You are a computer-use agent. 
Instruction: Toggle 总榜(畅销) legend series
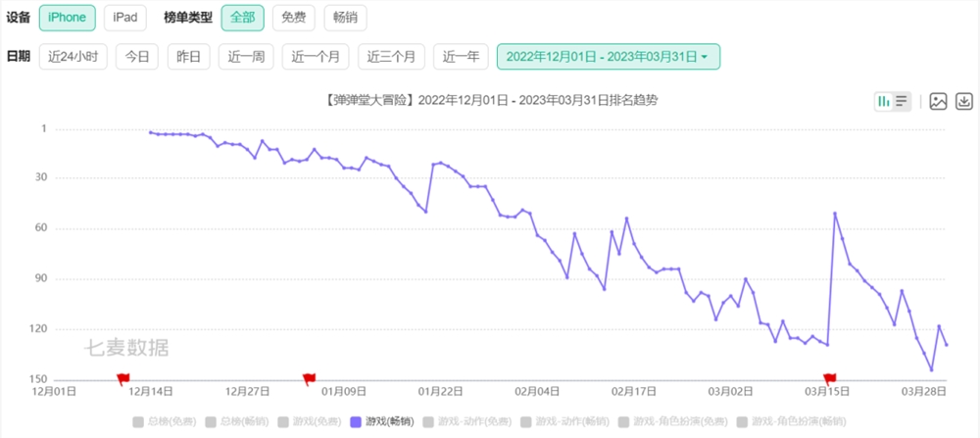tap(237, 421)
